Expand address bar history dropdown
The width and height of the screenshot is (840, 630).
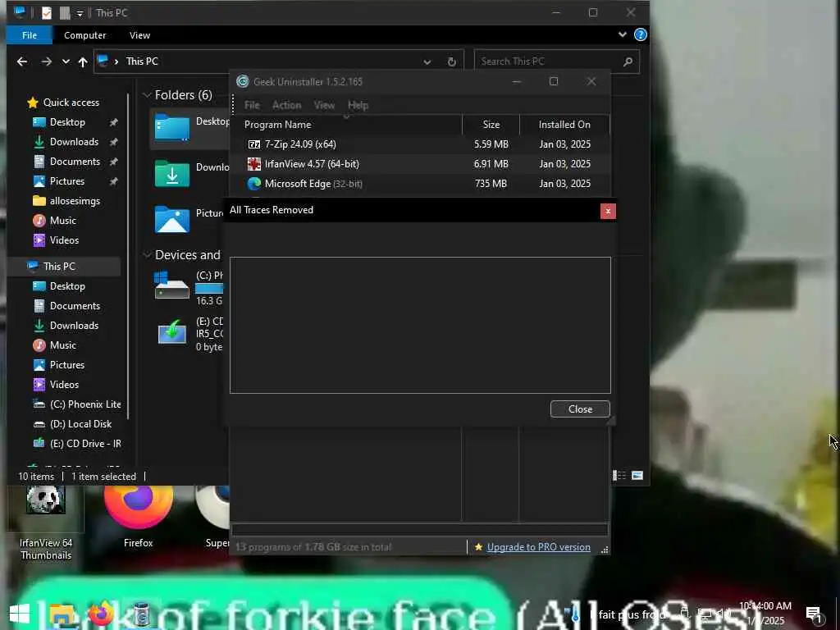pyautogui.click(x=427, y=62)
